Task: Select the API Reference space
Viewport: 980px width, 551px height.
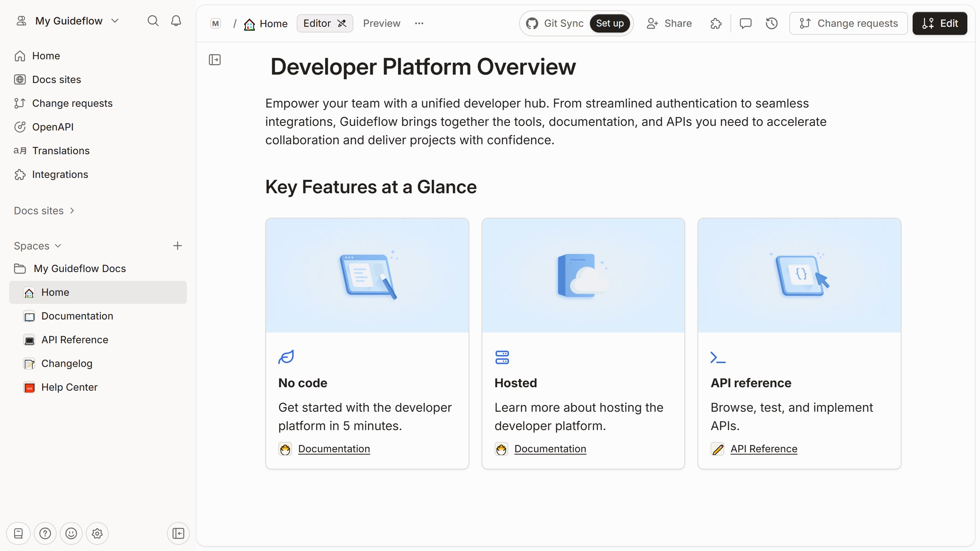Action: (98, 340)
